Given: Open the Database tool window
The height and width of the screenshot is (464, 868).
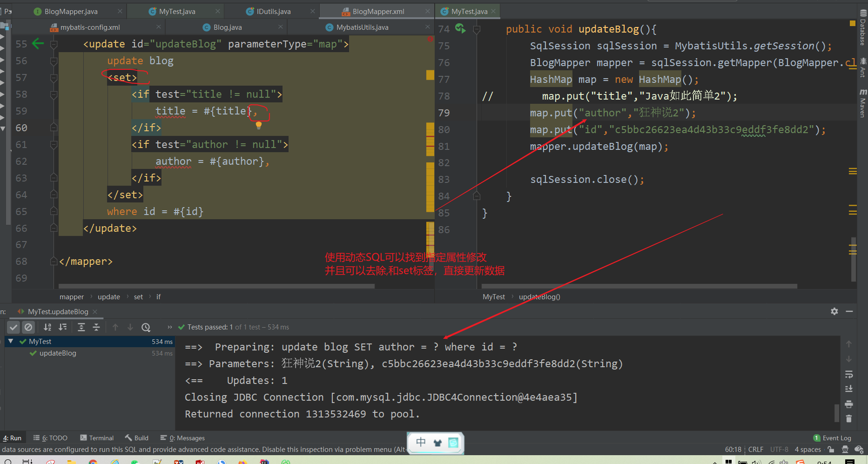Looking at the screenshot, I should point(862,28).
